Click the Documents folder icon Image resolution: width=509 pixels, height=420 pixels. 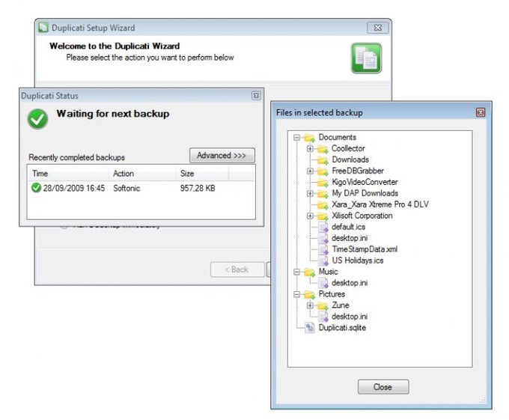pyautogui.click(x=310, y=138)
